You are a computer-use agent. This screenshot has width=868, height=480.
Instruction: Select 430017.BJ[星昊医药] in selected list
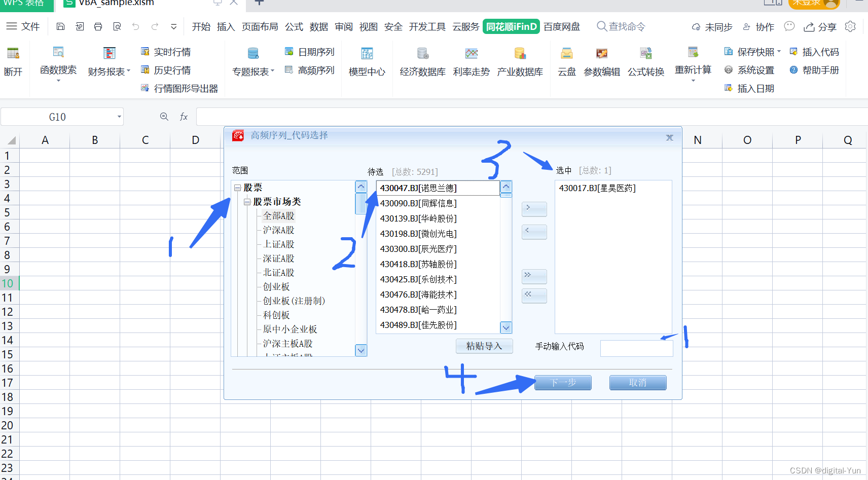(597, 188)
